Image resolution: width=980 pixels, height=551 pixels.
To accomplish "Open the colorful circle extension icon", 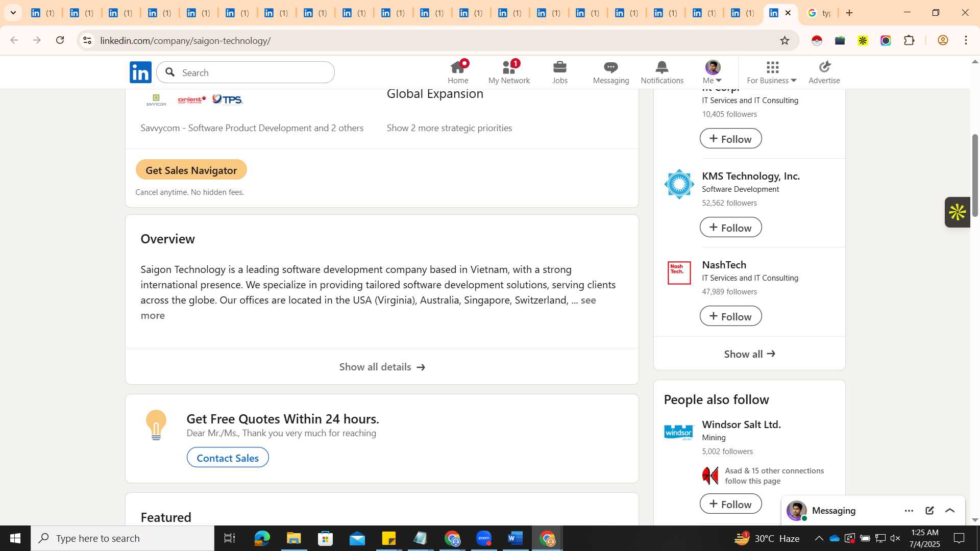I will pyautogui.click(x=886, y=40).
